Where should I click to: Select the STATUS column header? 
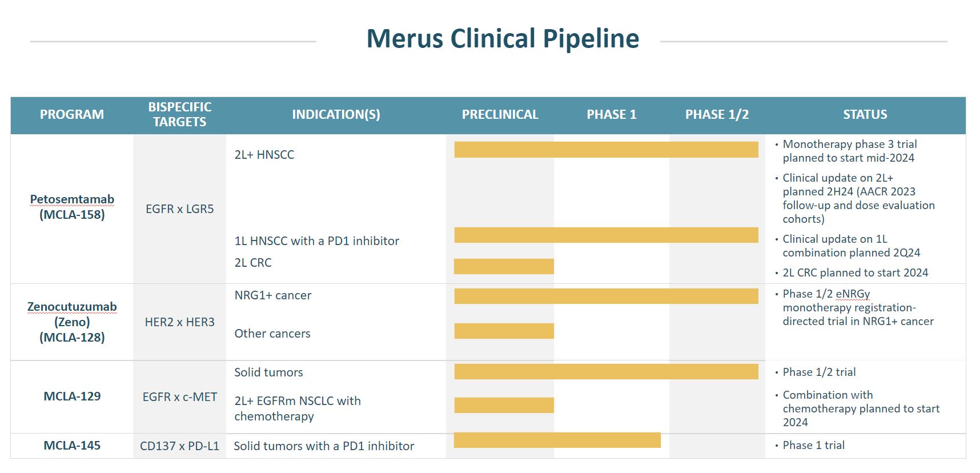coord(865,114)
